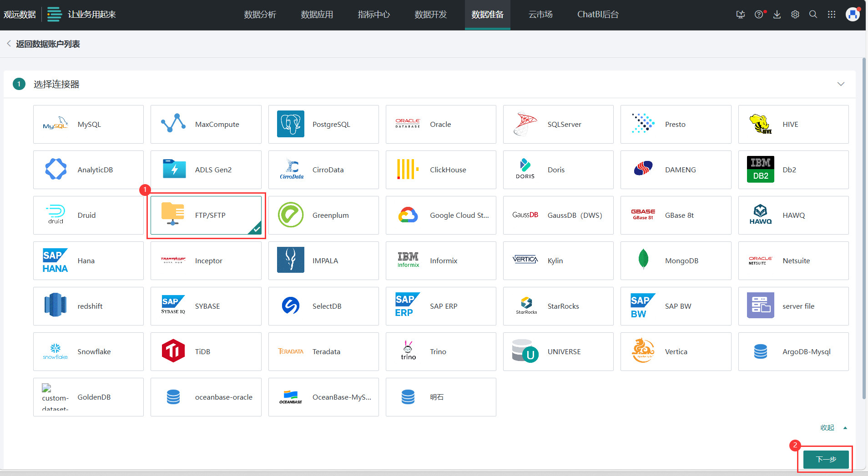The image size is (868, 476).
Task: Collapse the 选择连接器 section chevron
Action: (x=841, y=84)
